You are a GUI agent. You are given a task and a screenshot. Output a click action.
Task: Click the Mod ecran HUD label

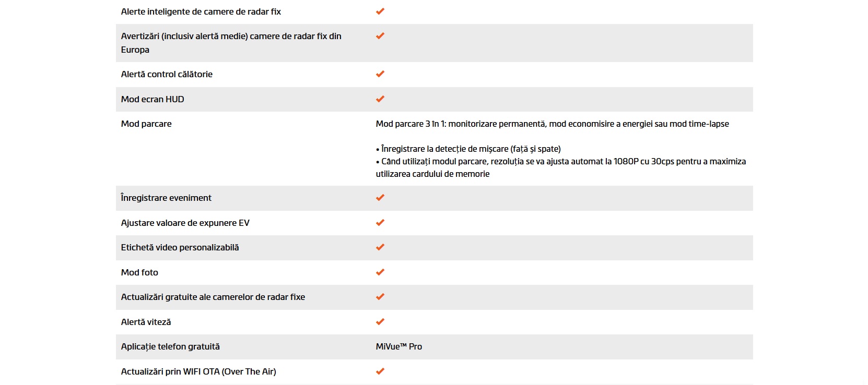point(153,99)
